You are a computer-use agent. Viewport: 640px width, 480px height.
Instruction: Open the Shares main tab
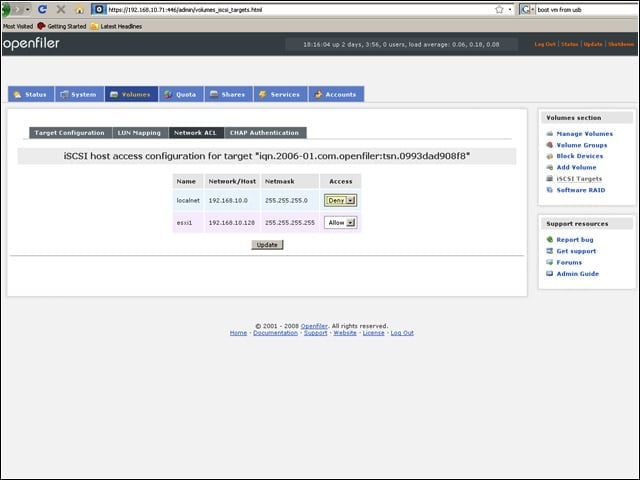[x=228, y=94]
